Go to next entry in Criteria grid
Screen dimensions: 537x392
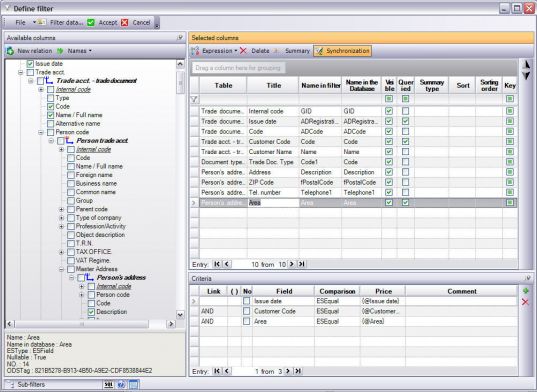coord(288,371)
